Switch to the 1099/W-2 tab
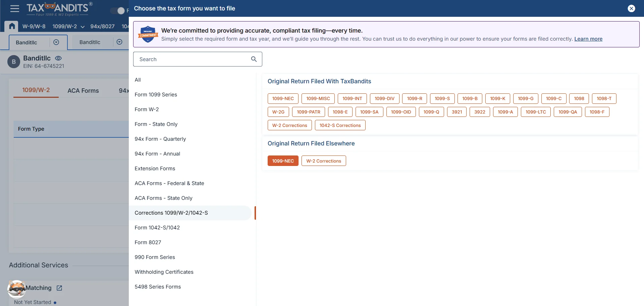Viewport: 644px width, 306px height. pos(36,90)
